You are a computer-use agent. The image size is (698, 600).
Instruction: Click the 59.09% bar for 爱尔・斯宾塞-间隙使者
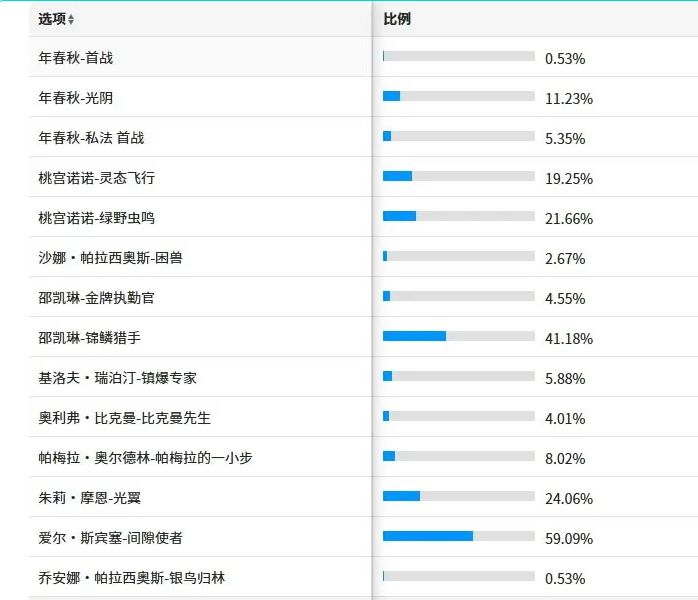(459, 536)
